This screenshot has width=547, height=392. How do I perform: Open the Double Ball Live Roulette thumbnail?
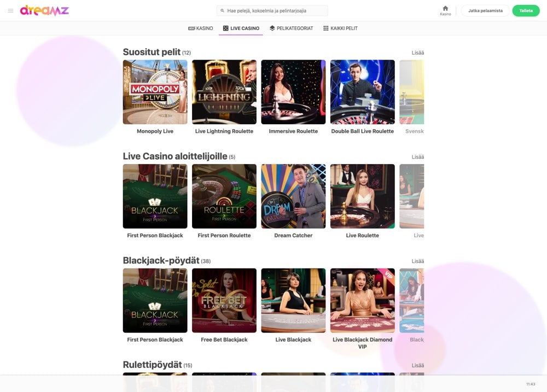pyautogui.click(x=363, y=92)
